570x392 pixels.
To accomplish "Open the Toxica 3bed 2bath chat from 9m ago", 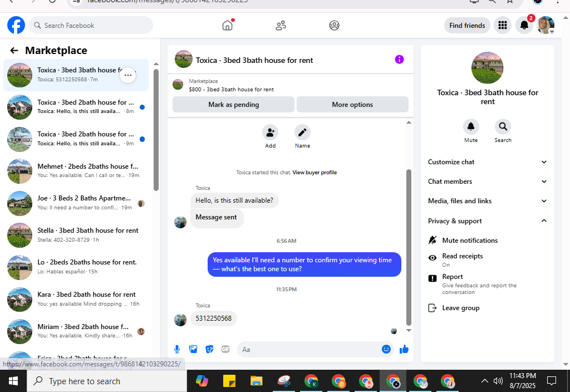I will (x=76, y=139).
